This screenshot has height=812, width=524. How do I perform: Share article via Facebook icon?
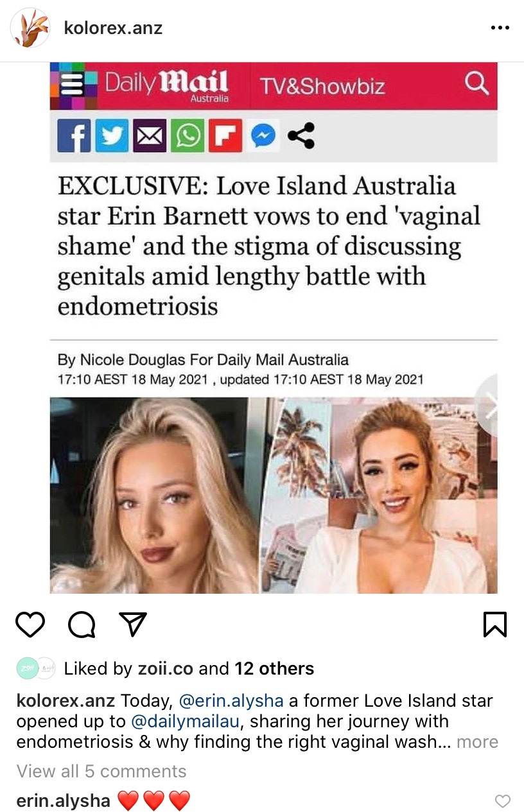[x=74, y=135]
